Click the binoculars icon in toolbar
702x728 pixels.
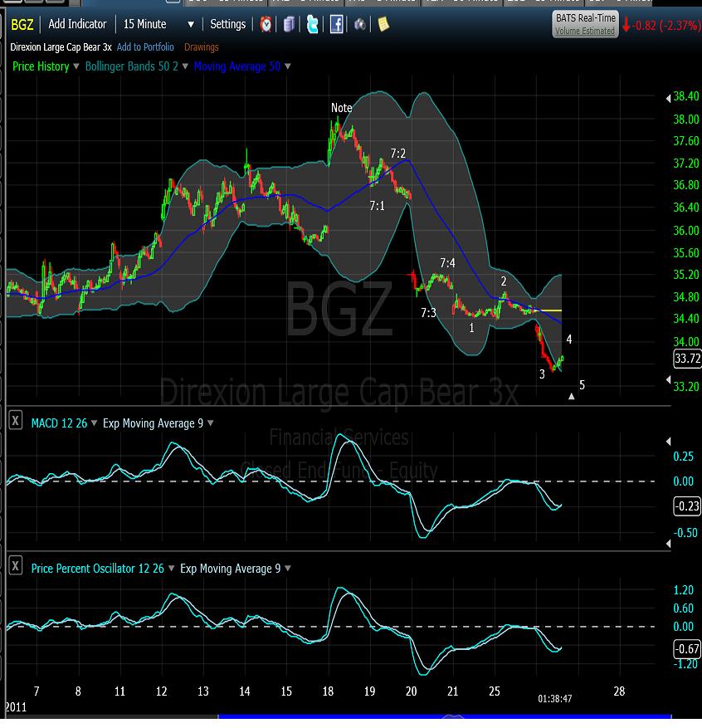coord(360,24)
